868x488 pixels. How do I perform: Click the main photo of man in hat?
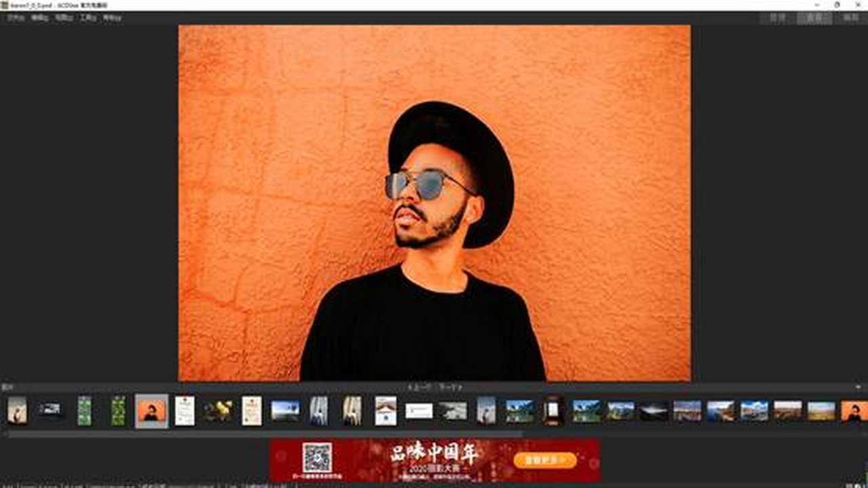point(434,203)
